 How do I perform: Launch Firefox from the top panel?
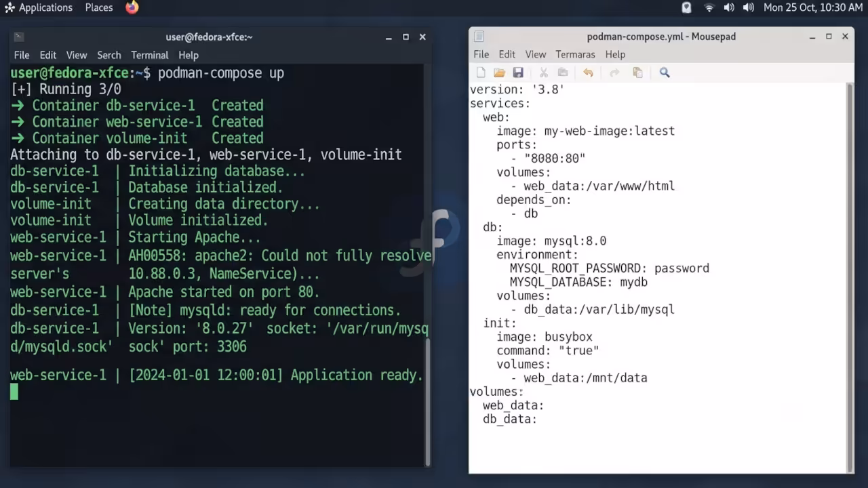(x=132, y=7)
